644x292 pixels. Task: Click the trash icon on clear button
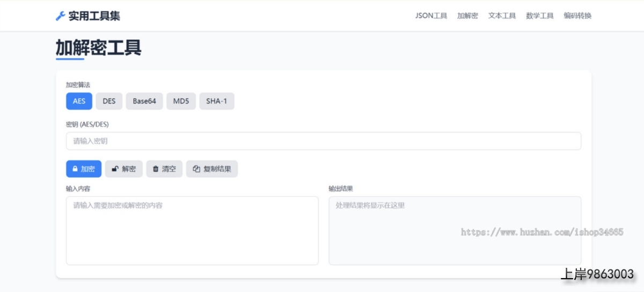(156, 169)
